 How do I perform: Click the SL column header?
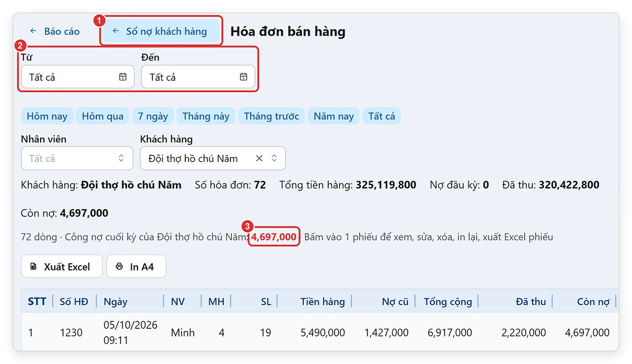coord(254,301)
